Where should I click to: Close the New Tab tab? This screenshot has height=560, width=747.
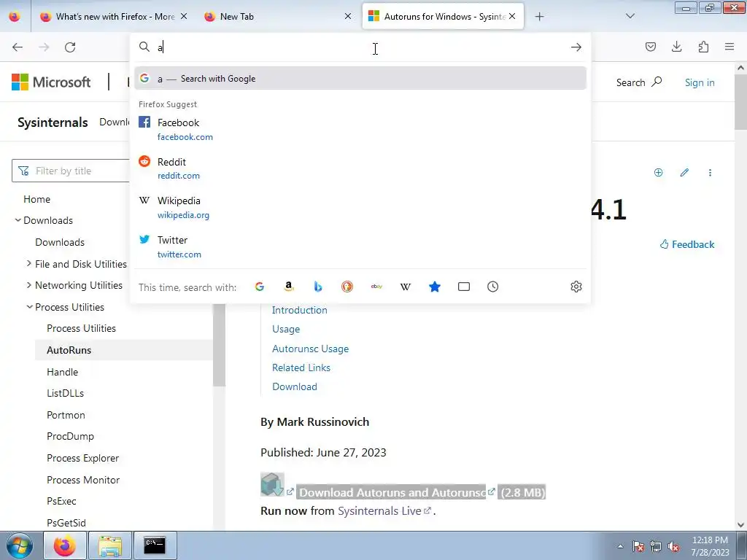(x=348, y=16)
